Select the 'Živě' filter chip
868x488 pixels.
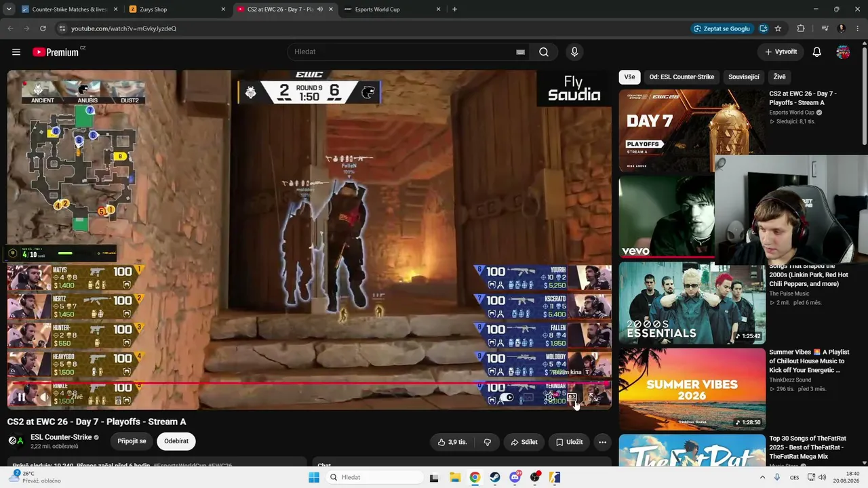pos(780,77)
